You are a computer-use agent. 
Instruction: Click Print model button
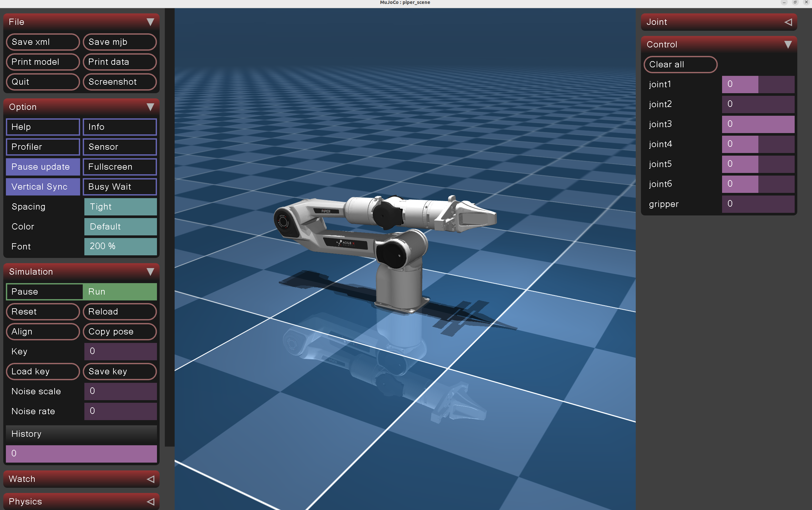43,62
